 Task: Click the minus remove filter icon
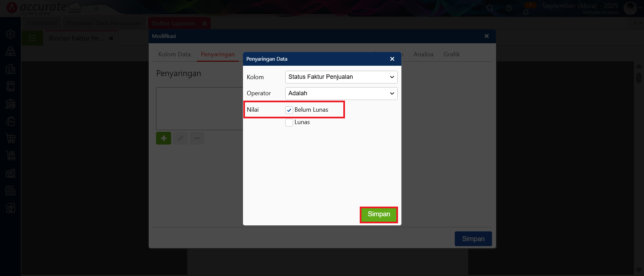coord(197,138)
